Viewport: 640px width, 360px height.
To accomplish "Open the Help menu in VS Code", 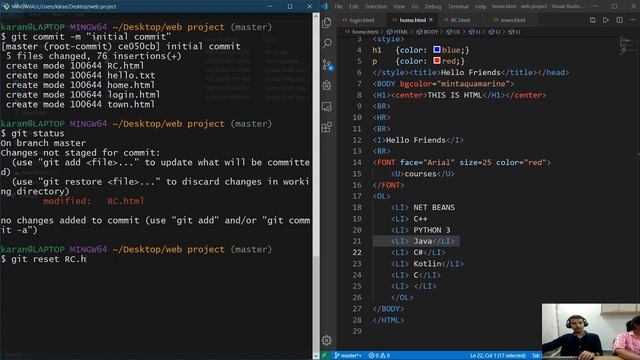I will click(x=480, y=7).
